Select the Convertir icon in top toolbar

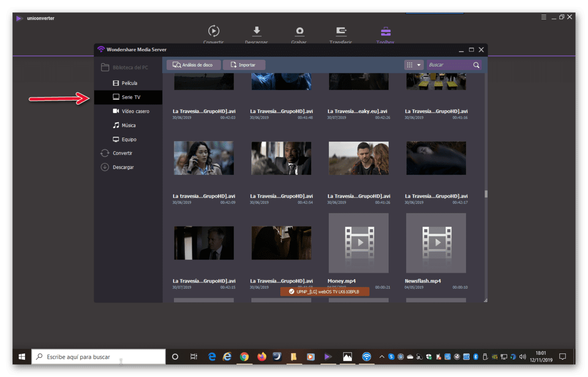pyautogui.click(x=214, y=31)
